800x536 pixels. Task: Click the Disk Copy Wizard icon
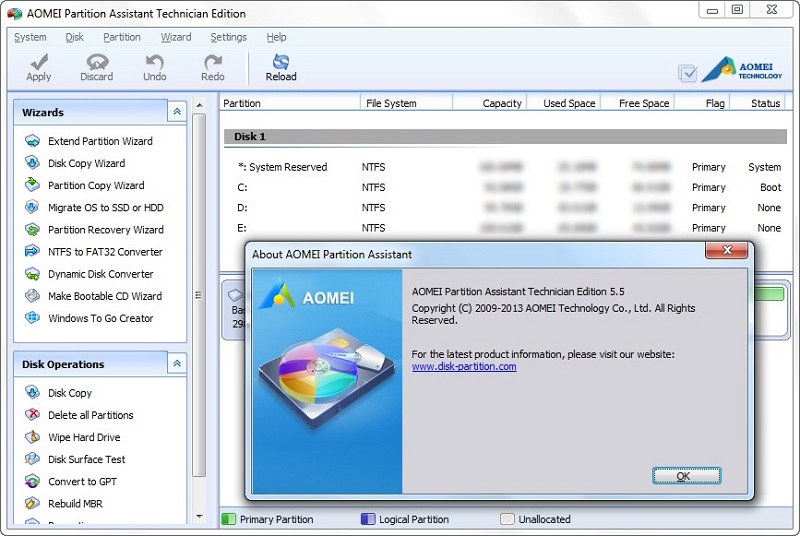point(32,163)
